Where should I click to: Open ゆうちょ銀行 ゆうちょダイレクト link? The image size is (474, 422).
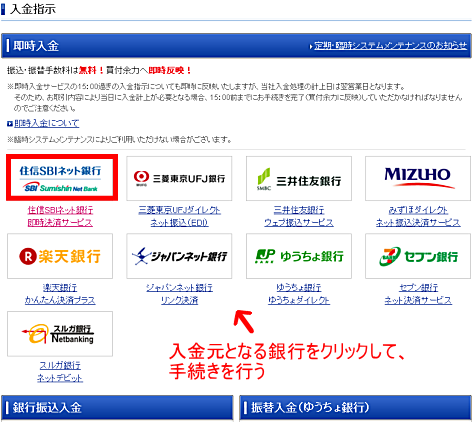coord(299,294)
